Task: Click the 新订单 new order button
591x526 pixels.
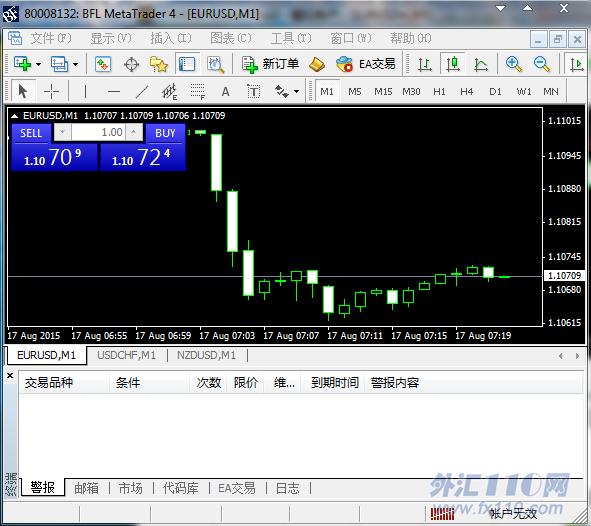Action: pos(270,64)
